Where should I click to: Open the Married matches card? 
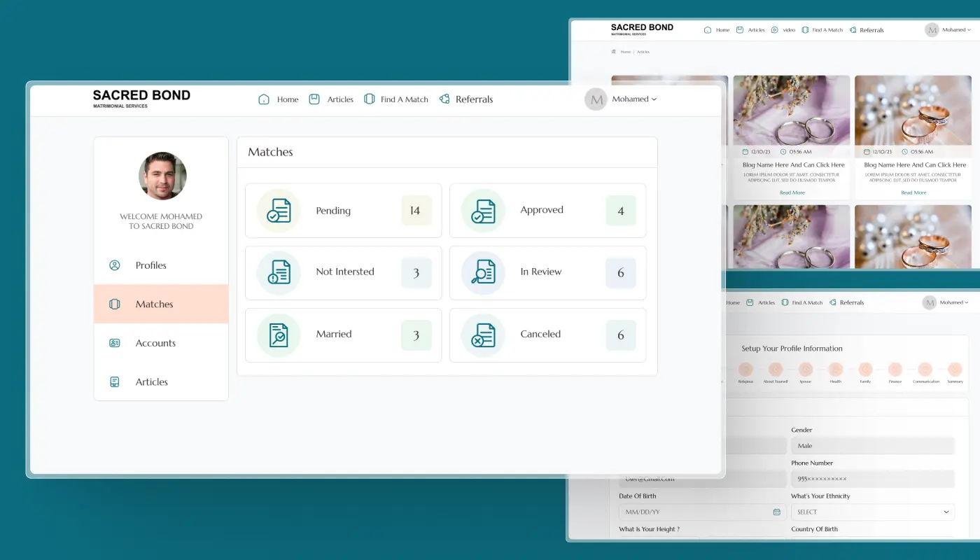[x=344, y=335]
